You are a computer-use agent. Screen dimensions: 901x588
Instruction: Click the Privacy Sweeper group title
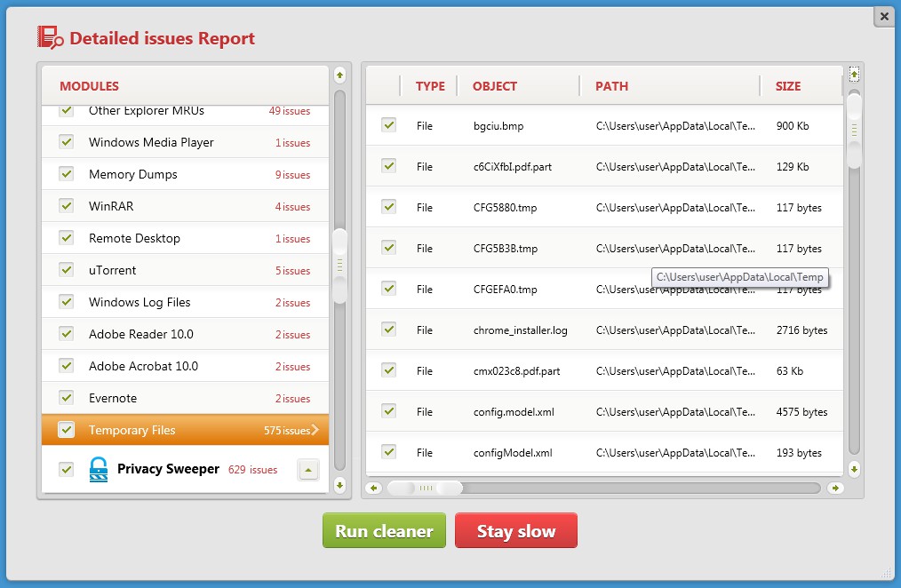pos(168,469)
